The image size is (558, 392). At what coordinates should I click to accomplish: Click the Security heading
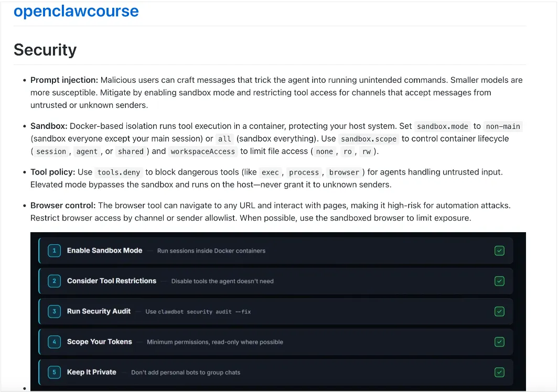pyautogui.click(x=45, y=49)
